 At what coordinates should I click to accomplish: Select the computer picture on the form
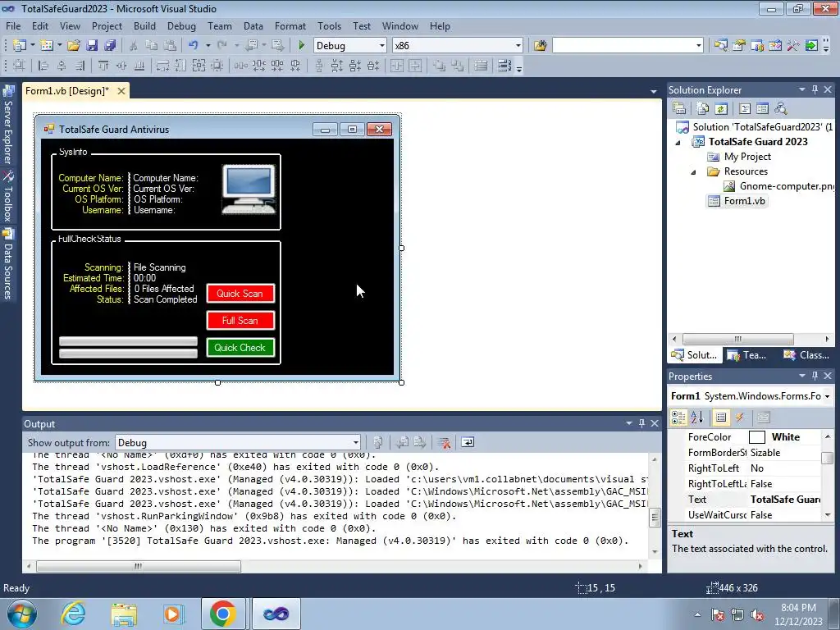tap(249, 189)
